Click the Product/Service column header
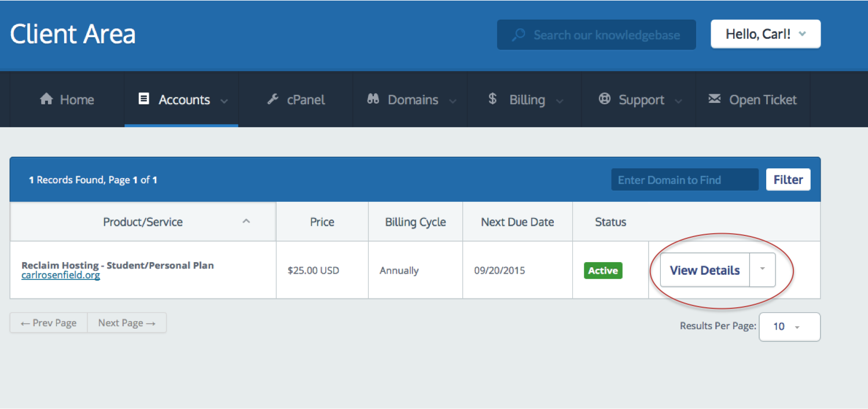Viewport: 868px width, 409px height. coord(143,222)
